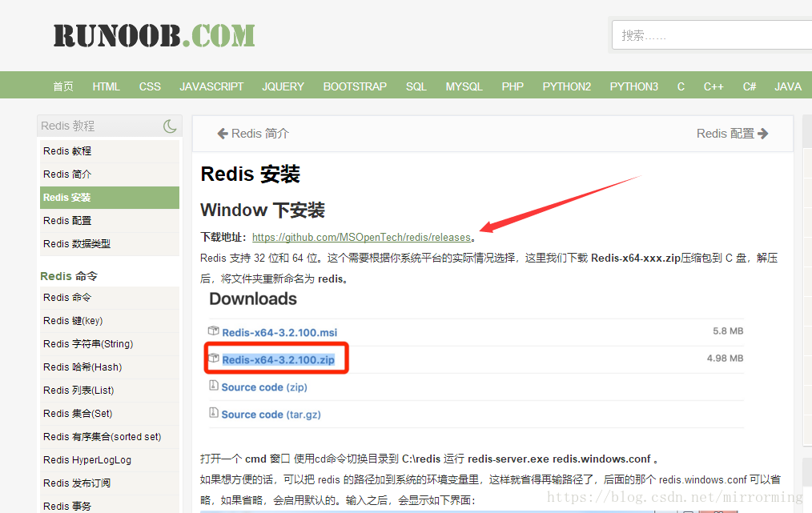812x513 pixels.
Task: Open the C nav item
Action: point(681,86)
